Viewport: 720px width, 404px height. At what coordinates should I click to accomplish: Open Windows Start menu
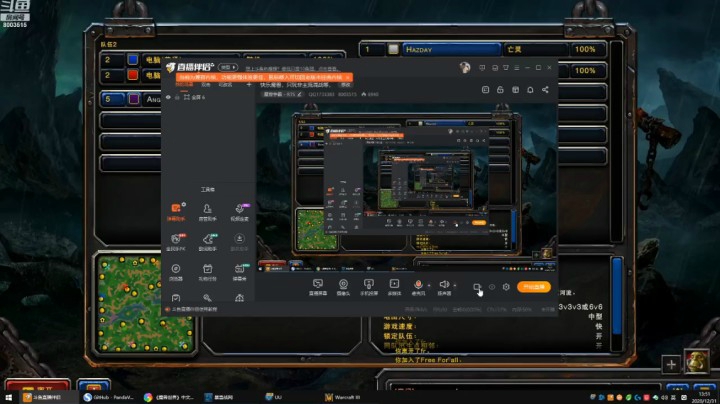coord(8,398)
